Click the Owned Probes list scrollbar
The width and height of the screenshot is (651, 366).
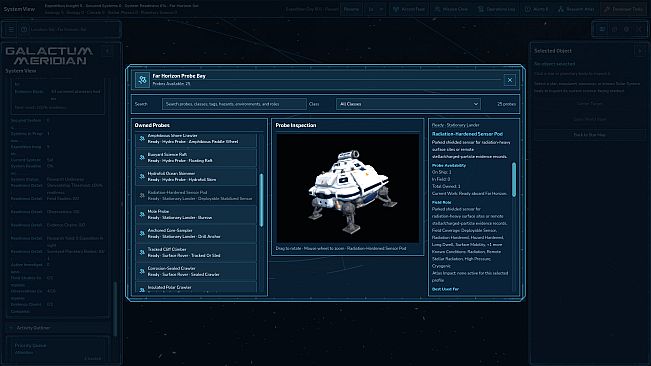click(261, 200)
